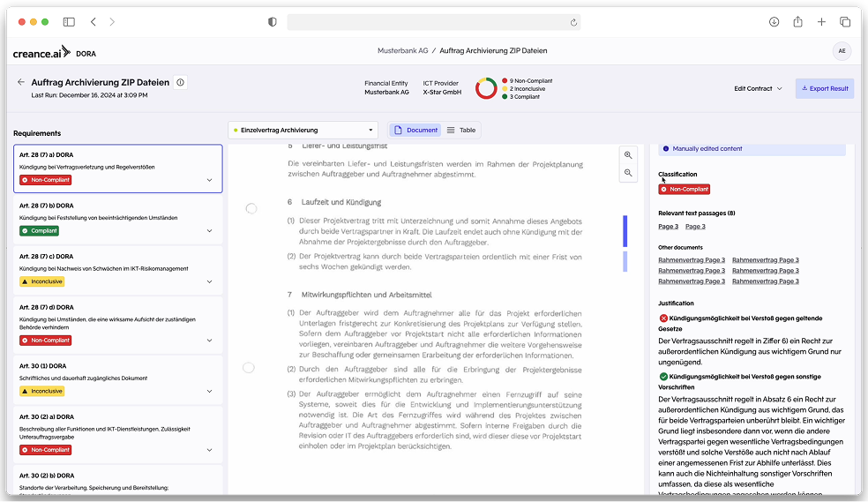Switch to the Table view tab

point(461,130)
